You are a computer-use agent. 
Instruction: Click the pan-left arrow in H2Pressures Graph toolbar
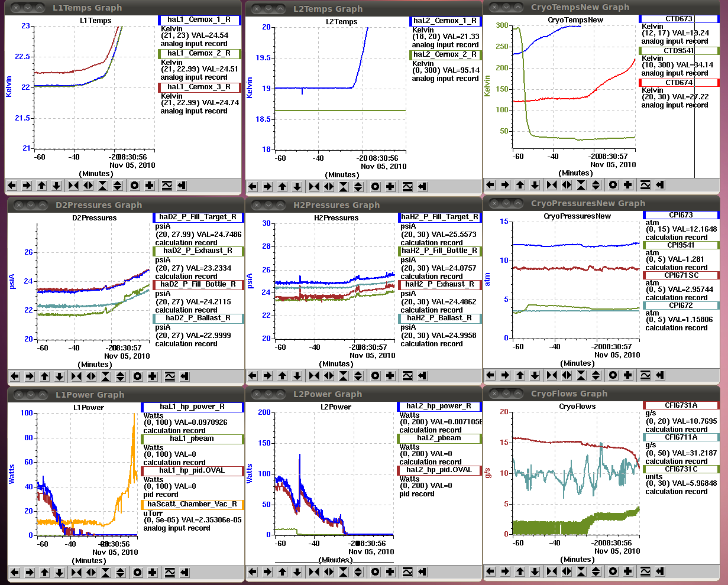point(253,376)
